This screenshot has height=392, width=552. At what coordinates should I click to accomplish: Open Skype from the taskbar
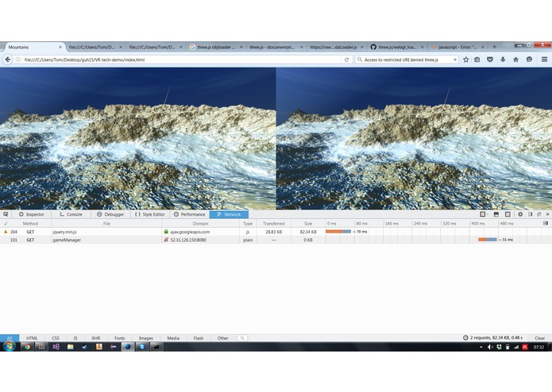[142, 347]
